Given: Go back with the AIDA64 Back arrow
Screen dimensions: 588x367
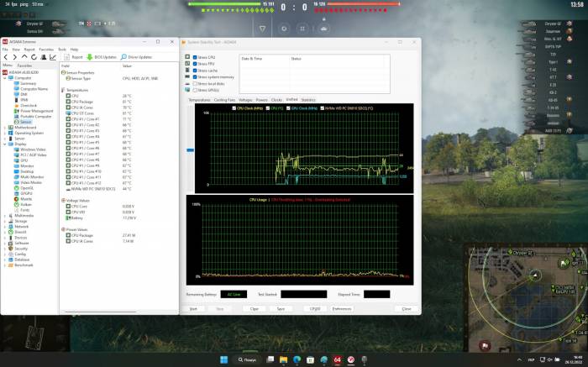Looking at the screenshot, I should [6, 57].
